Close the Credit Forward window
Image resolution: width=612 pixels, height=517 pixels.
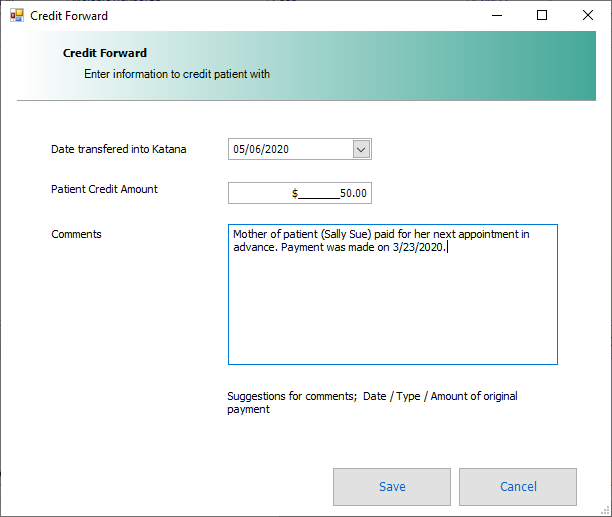click(x=588, y=16)
